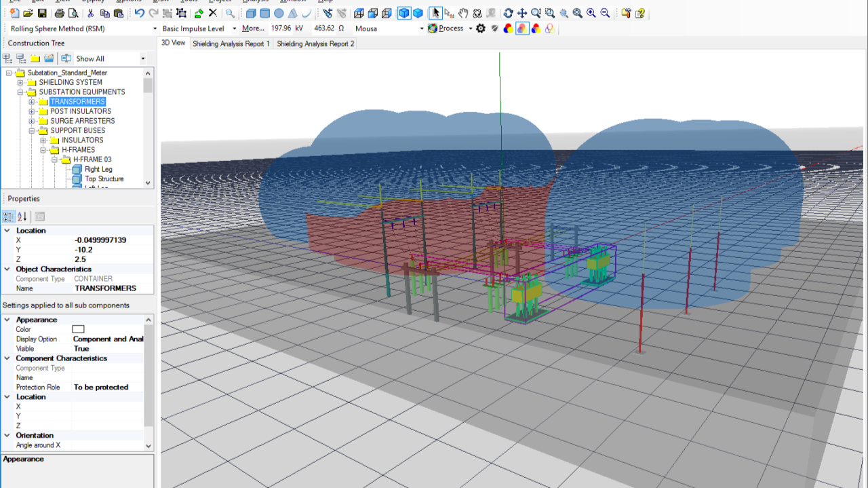Toggle categorized view in Properties panel
The height and width of the screenshot is (488, 868).
click(9, 217)
